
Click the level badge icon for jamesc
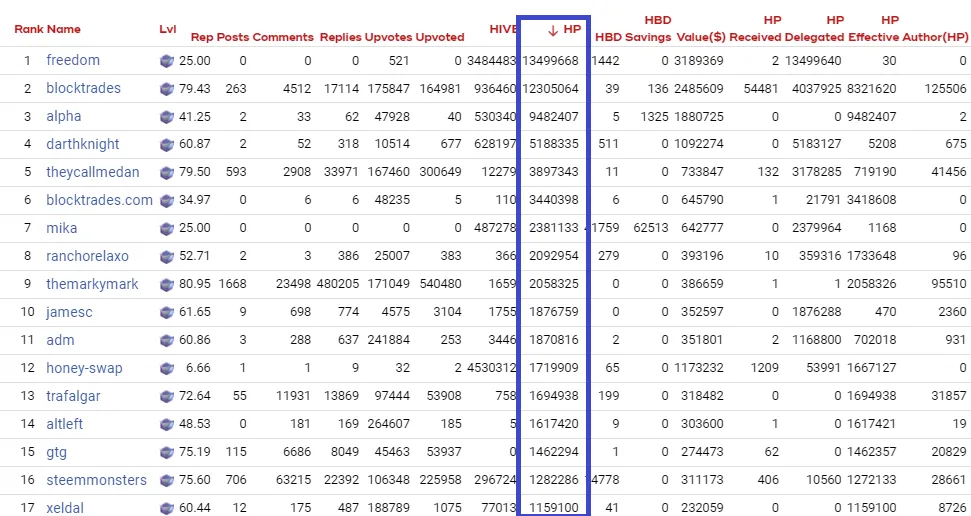point(167,312)
